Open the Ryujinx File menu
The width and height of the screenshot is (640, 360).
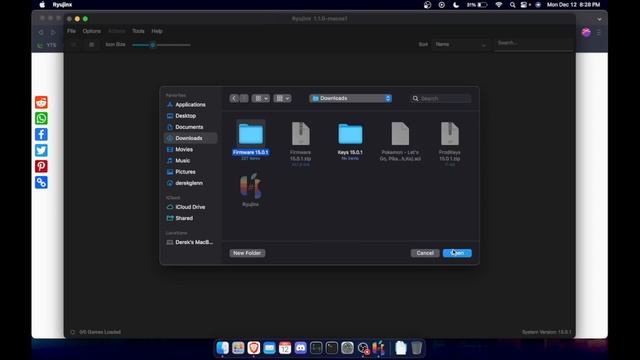[71, 31]
